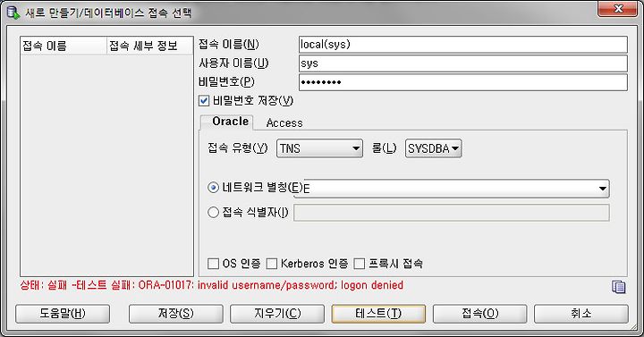The image size is (644, 337).
Task: Toggle the 비밀번호 저장 checkbox
Action: [204, 101]
